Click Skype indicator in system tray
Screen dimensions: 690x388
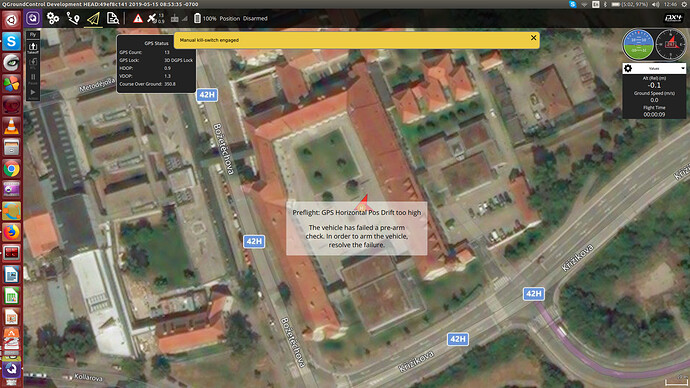point(573,4)
